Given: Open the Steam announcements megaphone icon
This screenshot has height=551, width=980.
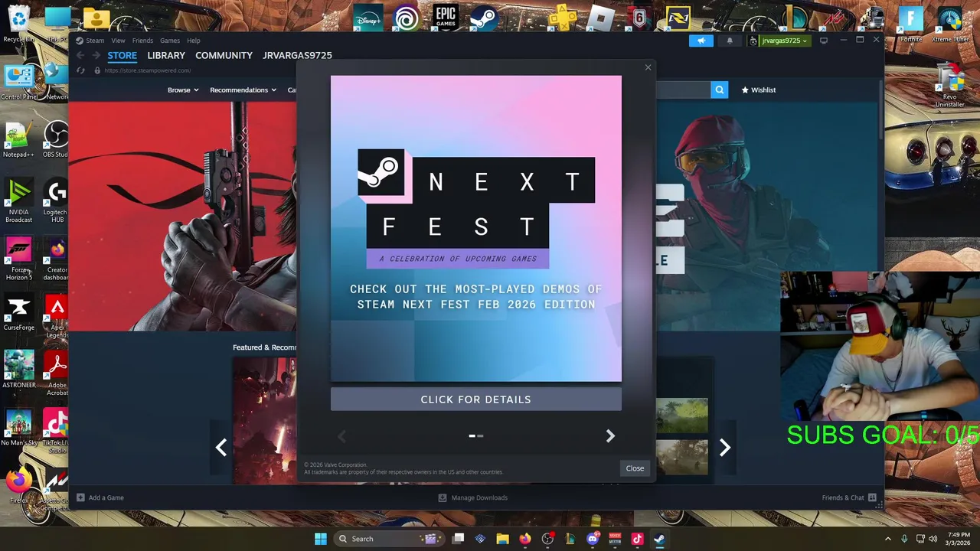Looking at the screenshot, I should tap(701, 41).
